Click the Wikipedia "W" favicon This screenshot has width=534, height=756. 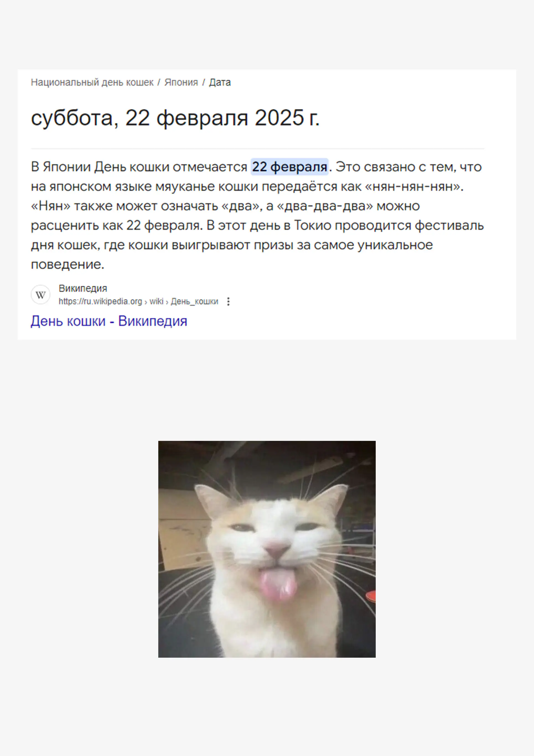pos(40,295)
